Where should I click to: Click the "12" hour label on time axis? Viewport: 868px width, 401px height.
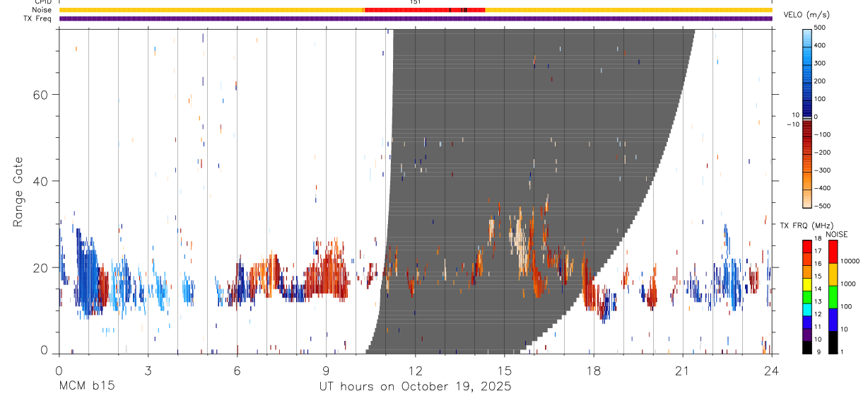(x=415, y=370)
